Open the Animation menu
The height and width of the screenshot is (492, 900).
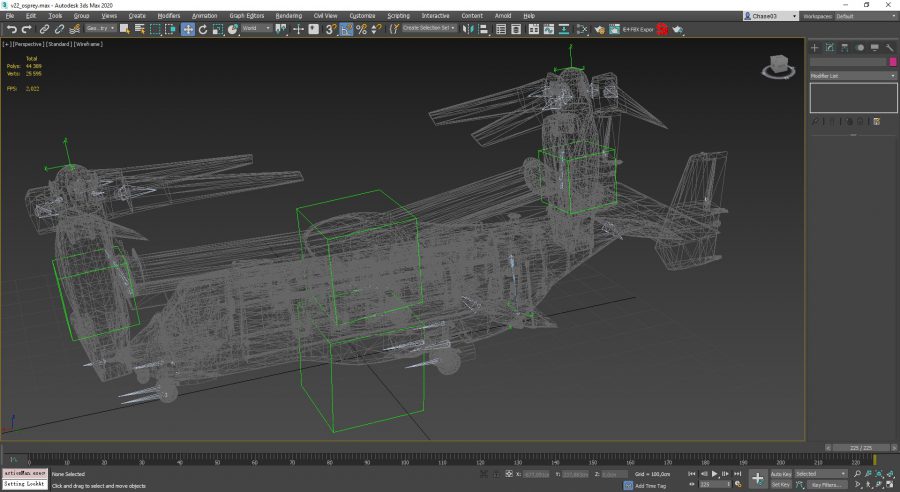(x=204, y=16)
